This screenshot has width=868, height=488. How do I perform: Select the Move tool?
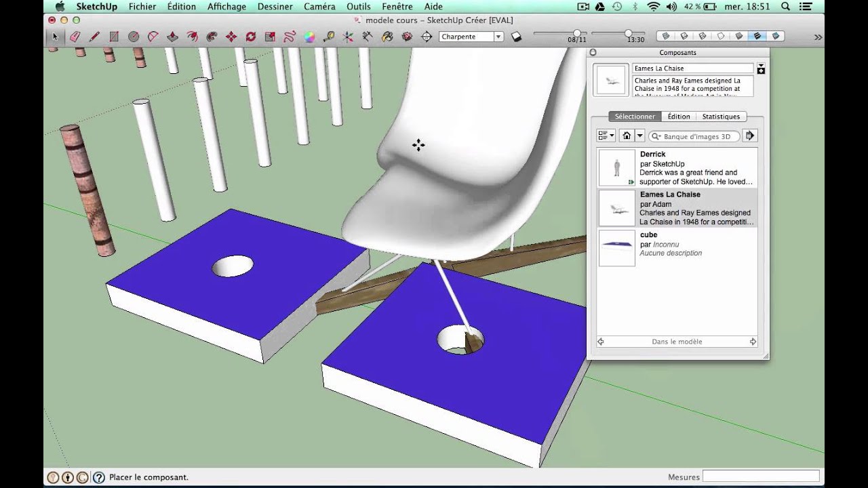[231, 37]
